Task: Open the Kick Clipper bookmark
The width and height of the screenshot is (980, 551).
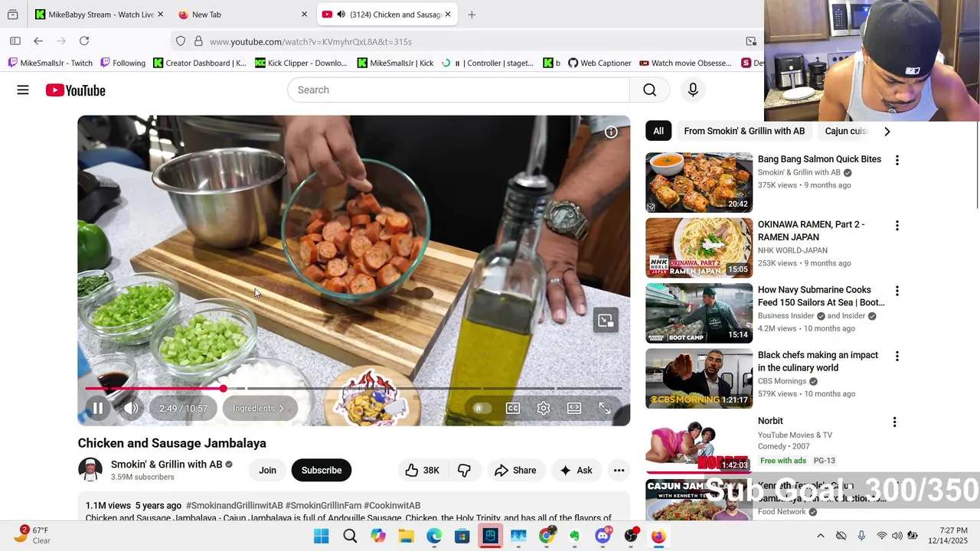Action: click(x=301, y=63)
